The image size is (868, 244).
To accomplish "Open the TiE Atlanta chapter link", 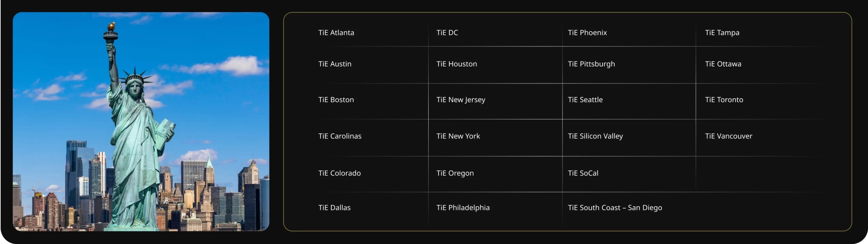I will [x=336, y=33].
